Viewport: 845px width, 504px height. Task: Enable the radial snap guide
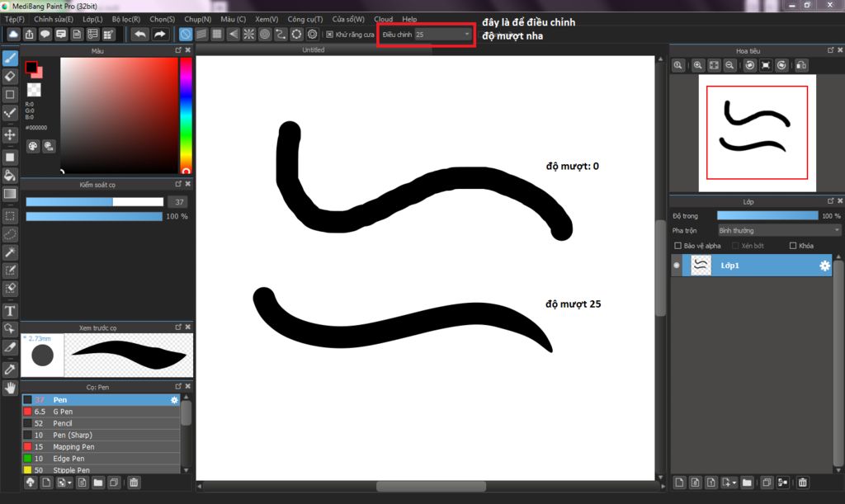coord(249,35)
